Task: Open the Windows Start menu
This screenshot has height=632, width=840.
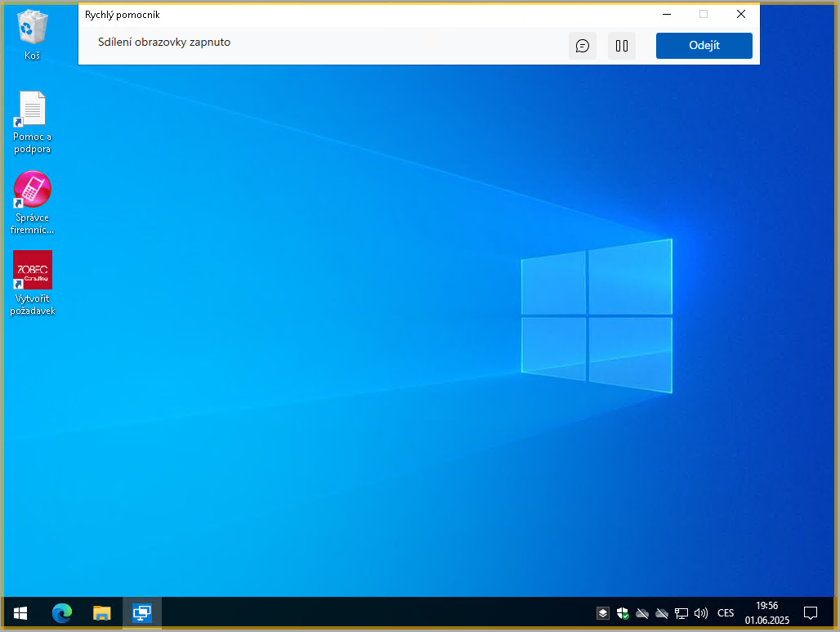Action: (x=20, y=612)
